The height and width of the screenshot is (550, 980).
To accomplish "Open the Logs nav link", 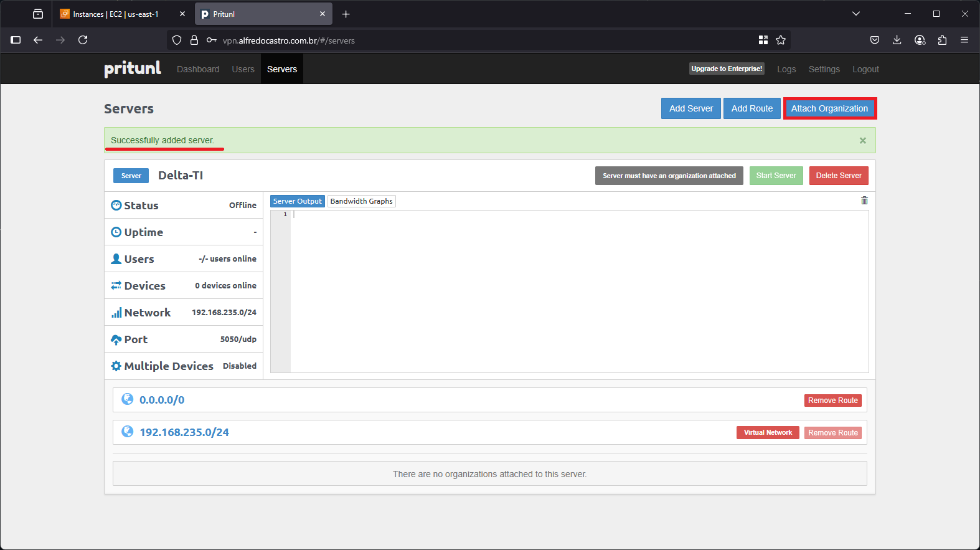I will (786, 69).
